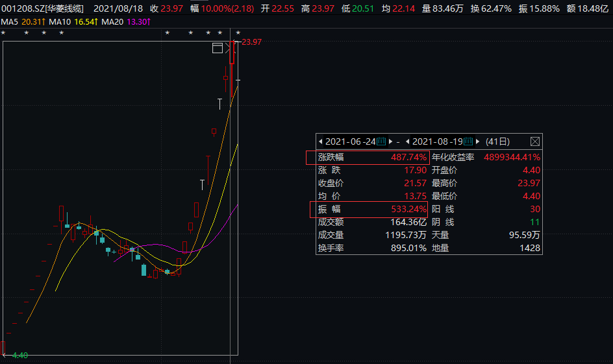Advance start date 2021-06-24 with right arrow
This screenshot has width=613, height=364.
pos(391,141)
